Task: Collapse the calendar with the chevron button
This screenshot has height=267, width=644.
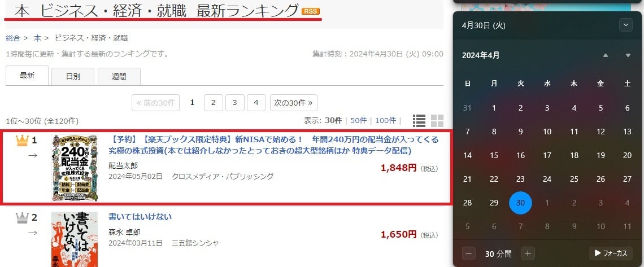Action: point(625,25)
